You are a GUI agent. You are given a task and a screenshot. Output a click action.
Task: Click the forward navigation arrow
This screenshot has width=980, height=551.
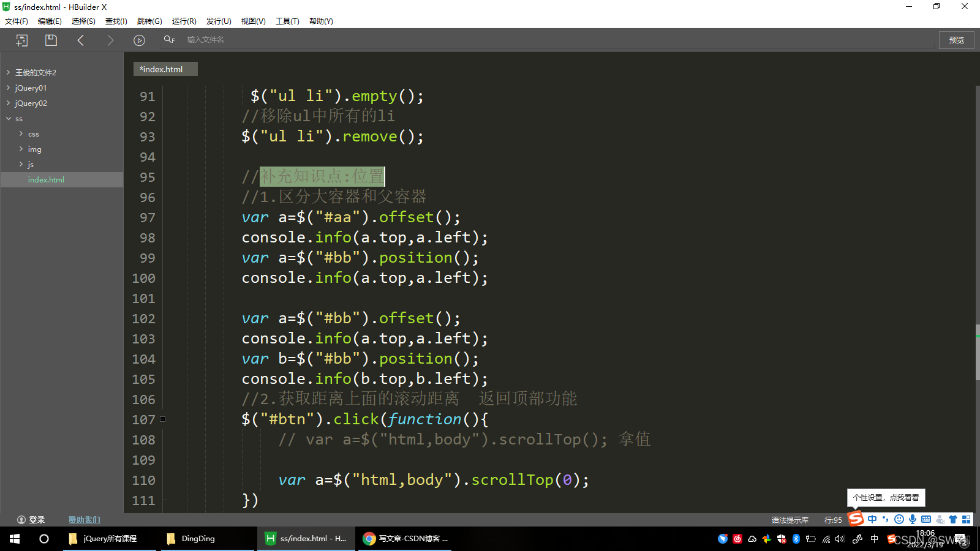click(x=110, y=40)
